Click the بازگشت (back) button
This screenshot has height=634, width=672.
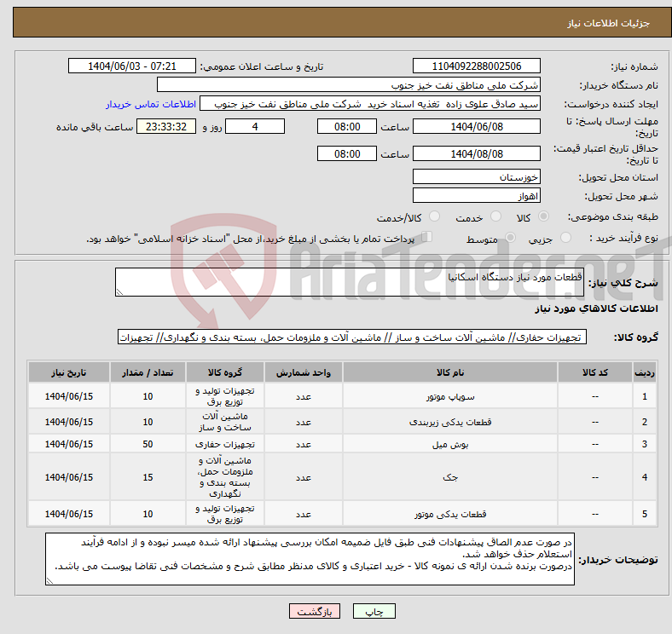point(315,611)
